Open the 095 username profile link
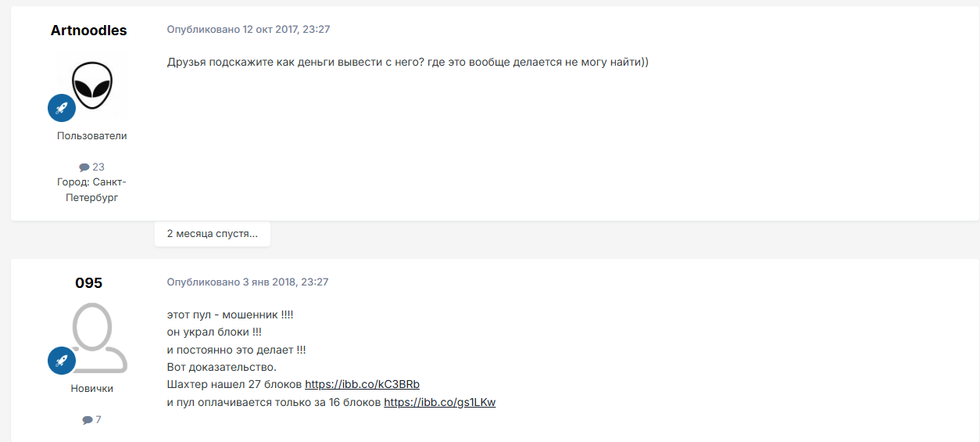Screen dimensions: 980x442 89,283
